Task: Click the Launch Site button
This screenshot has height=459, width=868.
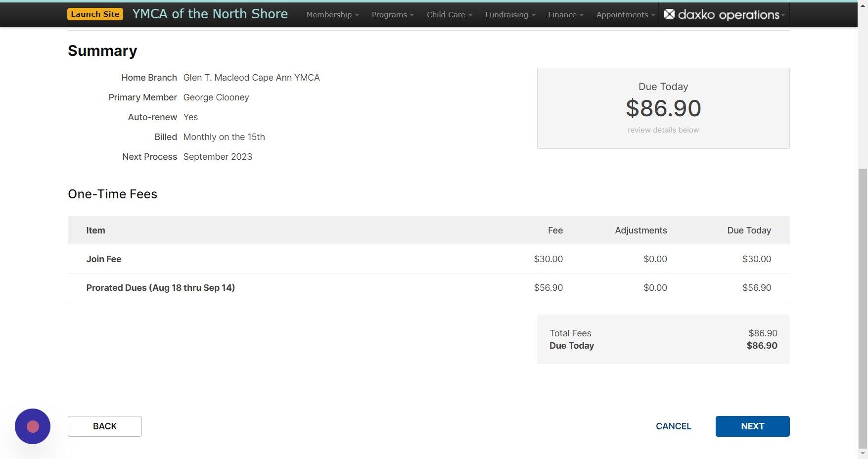Action: tap(95, 14)
